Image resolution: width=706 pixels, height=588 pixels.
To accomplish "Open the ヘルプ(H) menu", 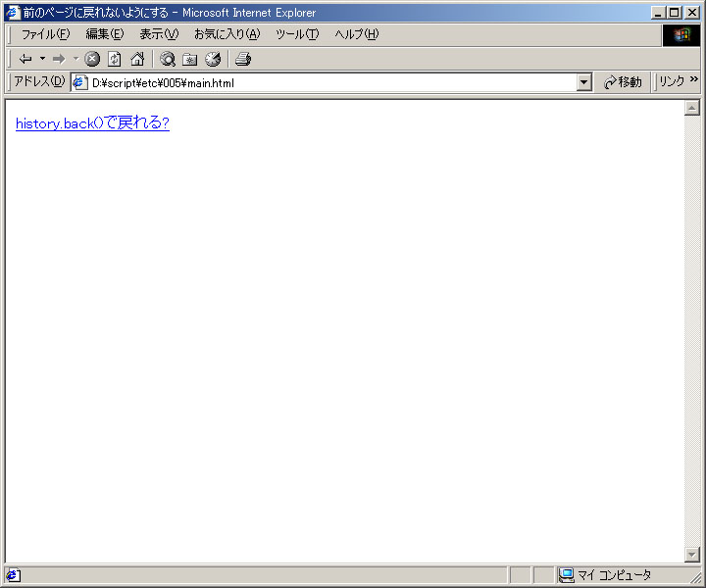I will coord(357,34).
